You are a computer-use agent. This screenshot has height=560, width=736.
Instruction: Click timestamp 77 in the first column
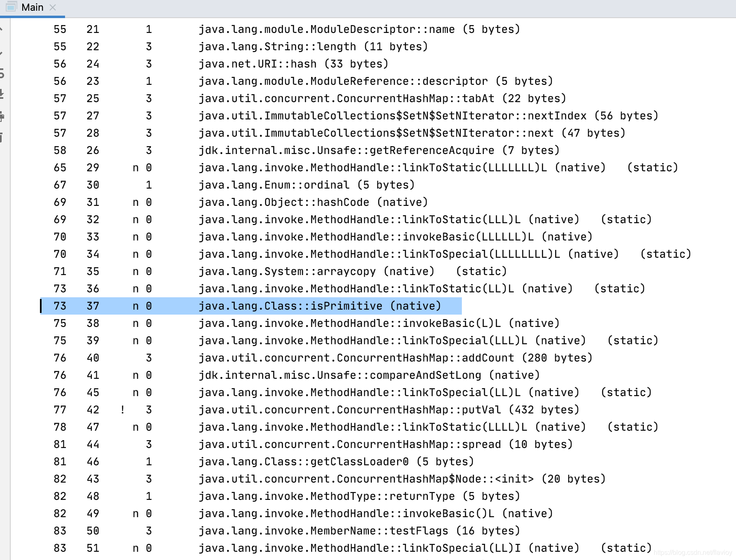[60, 410]
